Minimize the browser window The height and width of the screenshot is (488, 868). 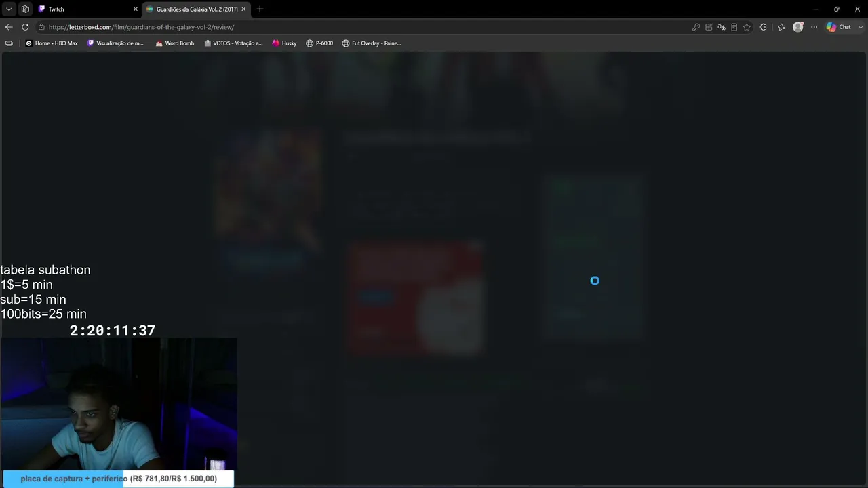[x=816, y=9]
